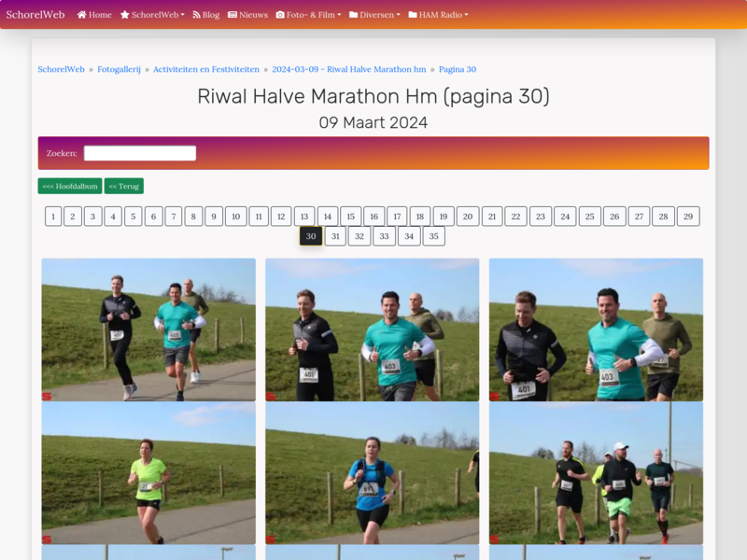
Task: Click the folder icon beside Diversen
Action: tap(353, 15)
